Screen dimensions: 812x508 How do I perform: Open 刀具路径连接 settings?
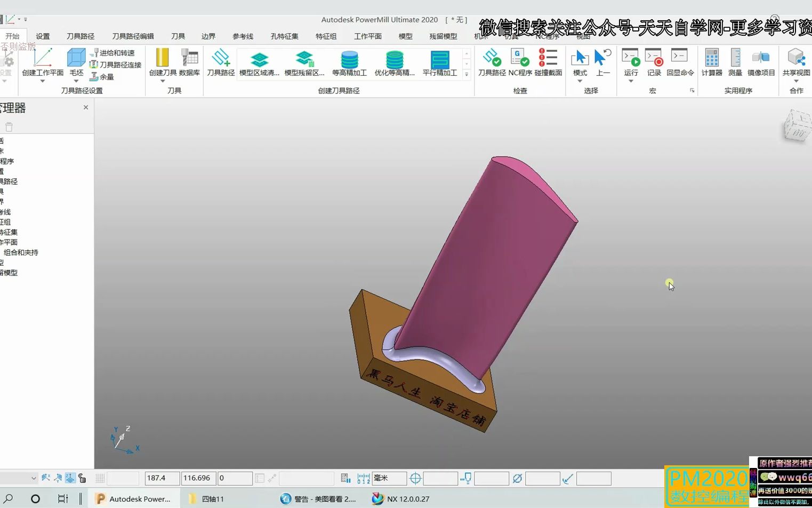116,65
